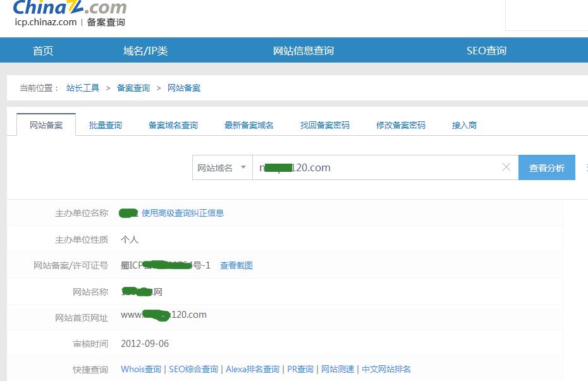Clear the domain input with X icon

click(x=506, y=167)
